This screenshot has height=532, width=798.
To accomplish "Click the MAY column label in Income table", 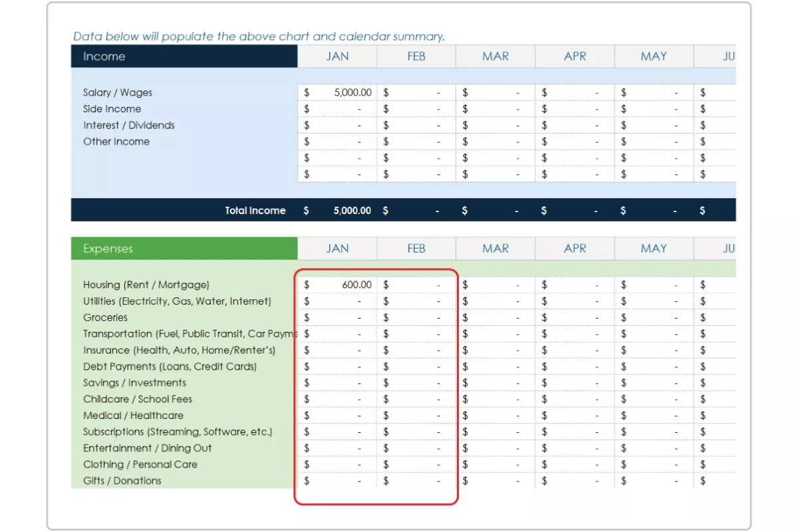I will [x=654, y=57].
